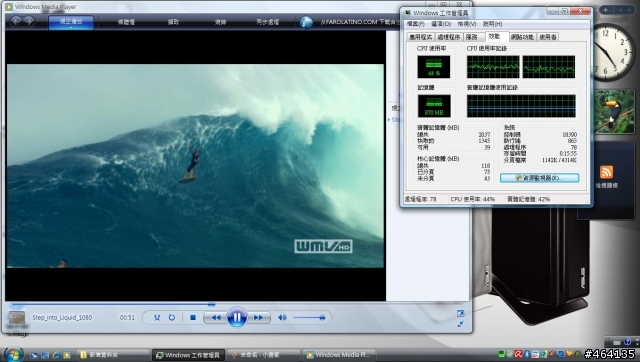This screenshot has width=640, height=362.
Task: Open the Options (O) menu in Task Manager
Action: 441,24
